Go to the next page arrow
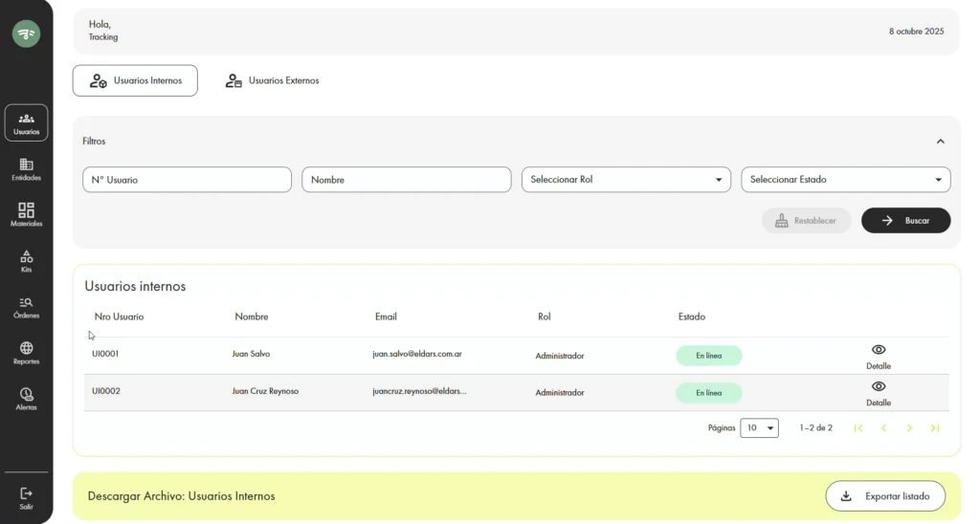980x524 pixels. (x=909, y=427)
